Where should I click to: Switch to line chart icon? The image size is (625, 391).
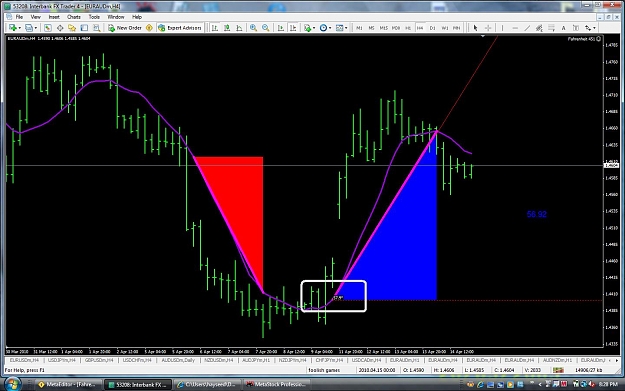[239, 28]
